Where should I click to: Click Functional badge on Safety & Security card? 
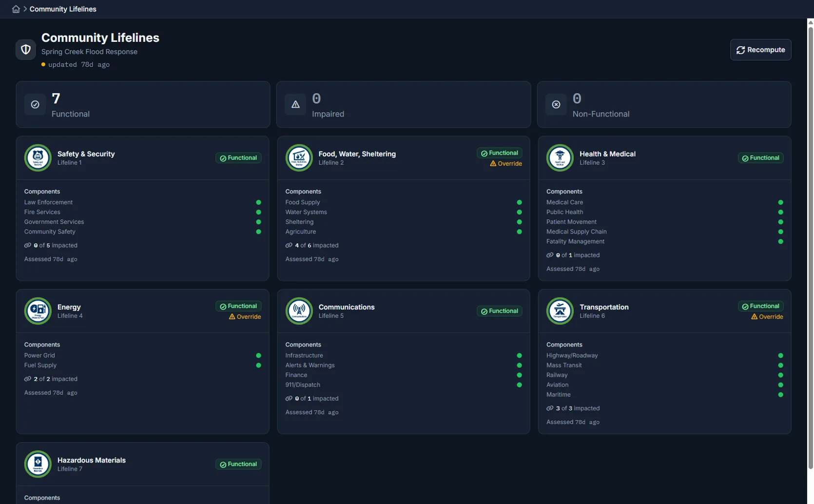238,158
